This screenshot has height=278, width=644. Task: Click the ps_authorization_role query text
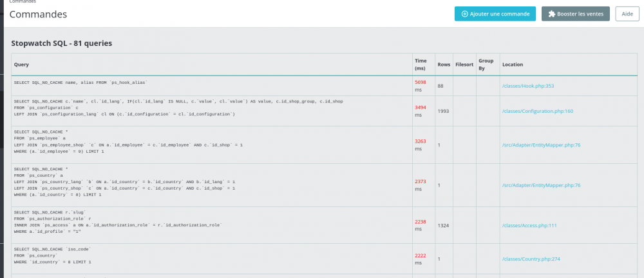click(x=118, y=222)
